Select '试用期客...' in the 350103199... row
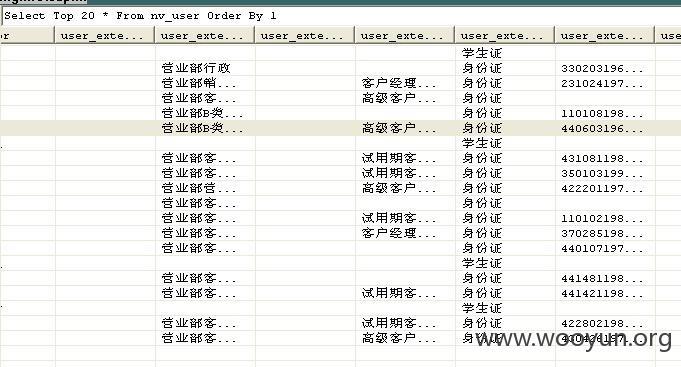This screenshot has height=367, width=681. point(399,174)
